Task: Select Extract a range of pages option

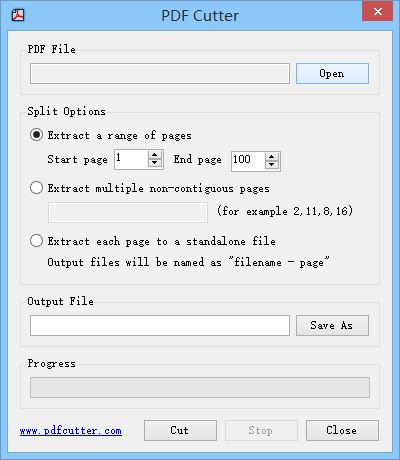Action: [36, 135]
